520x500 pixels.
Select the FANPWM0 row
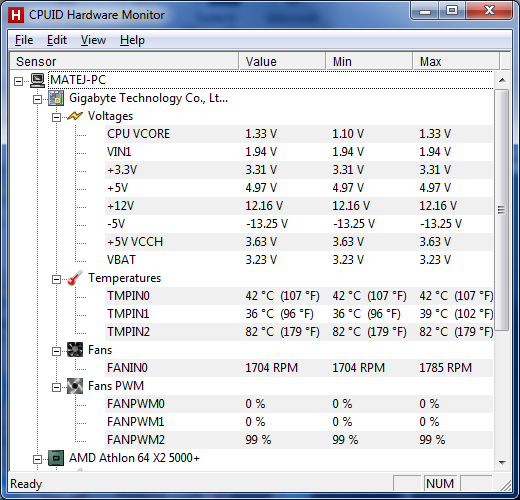click(x=299, y=404)
